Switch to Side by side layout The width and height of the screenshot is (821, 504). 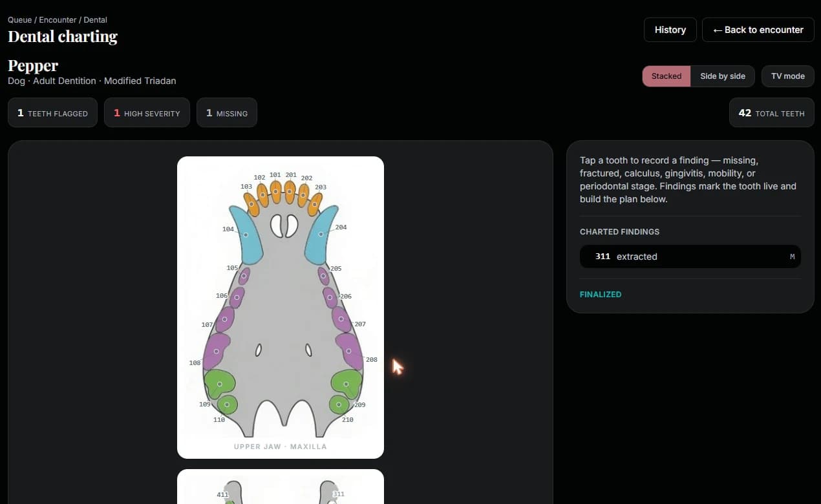[723, 76]
